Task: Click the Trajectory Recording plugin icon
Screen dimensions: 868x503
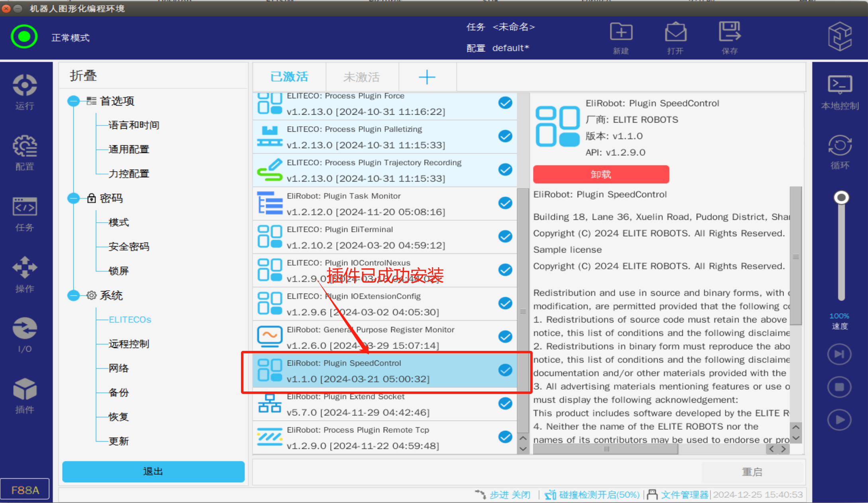Action: [x=270, y=170]
